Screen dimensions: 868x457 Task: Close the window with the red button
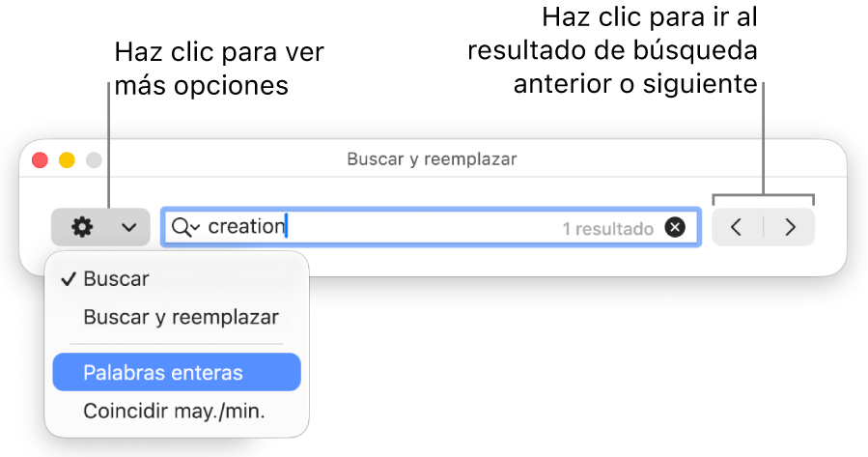coord(40,160)
